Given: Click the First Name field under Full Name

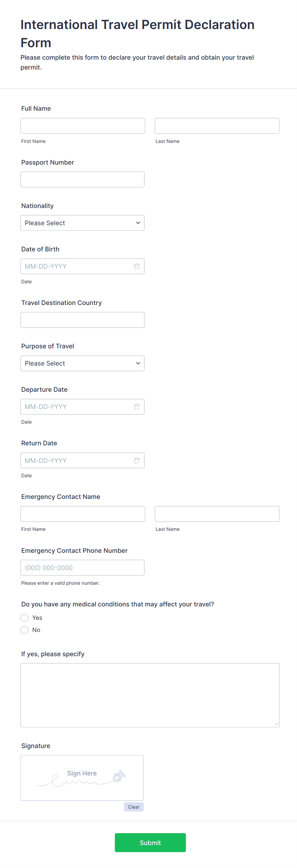Looking at the screenshot, I should [83, 126].
